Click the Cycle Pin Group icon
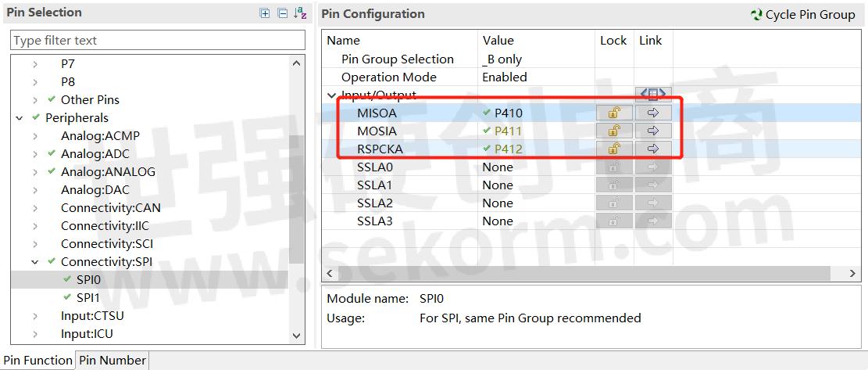This screenshot has height=370, width=868. 755,15
